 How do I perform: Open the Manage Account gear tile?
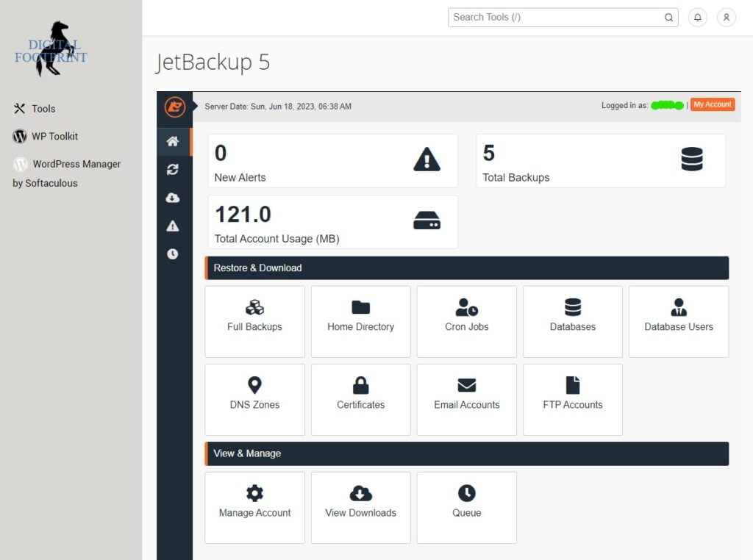pos(254,508)
